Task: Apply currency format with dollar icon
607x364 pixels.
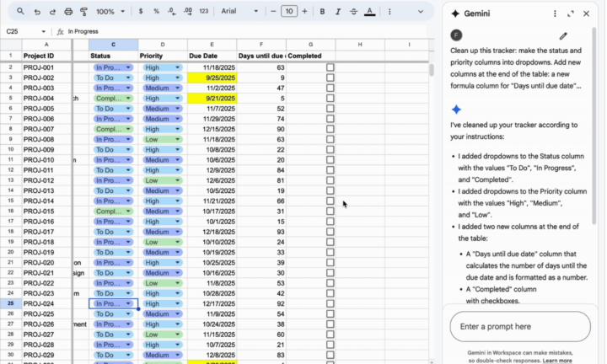Action: click(x=142, y=12)
